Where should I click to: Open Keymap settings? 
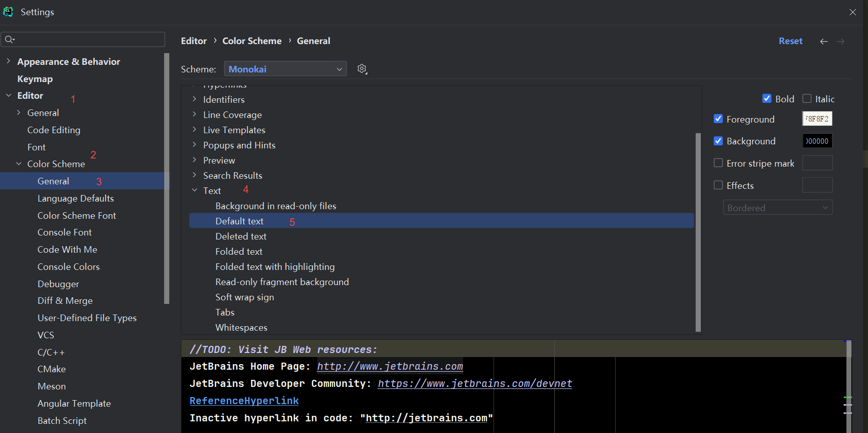point(35,78)
